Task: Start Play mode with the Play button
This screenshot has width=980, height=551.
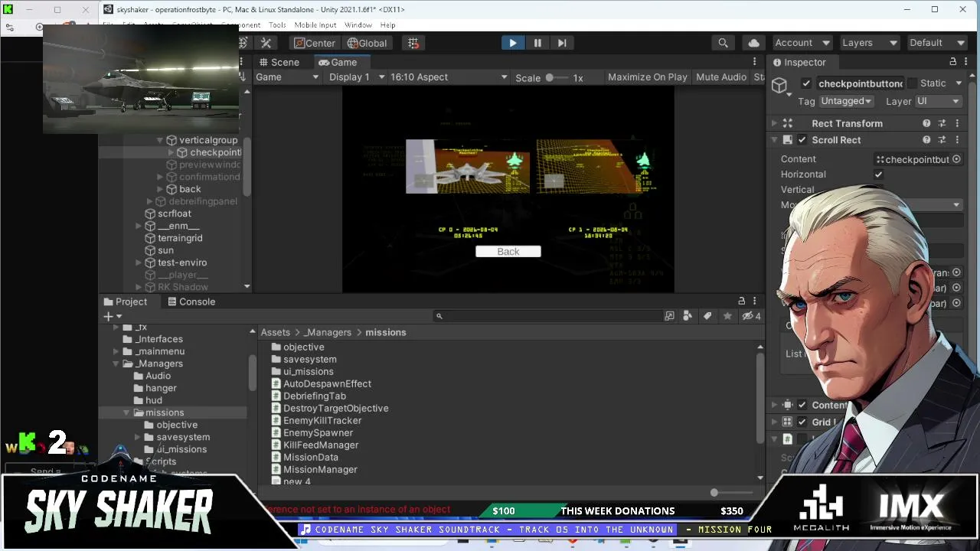Action: pyautogui.click(x=513, y=43)
